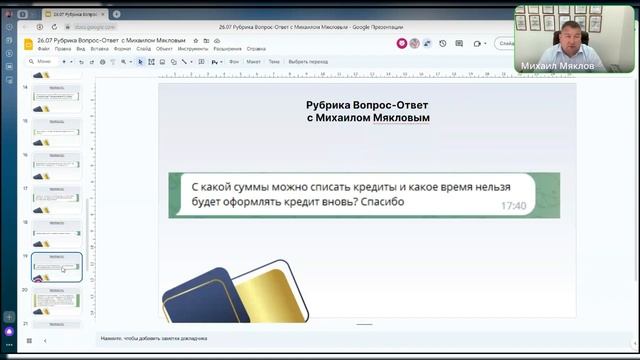The width and height of the screenshot is (640, 360).
Task: Reload the browser page
Action: (54, 27)
